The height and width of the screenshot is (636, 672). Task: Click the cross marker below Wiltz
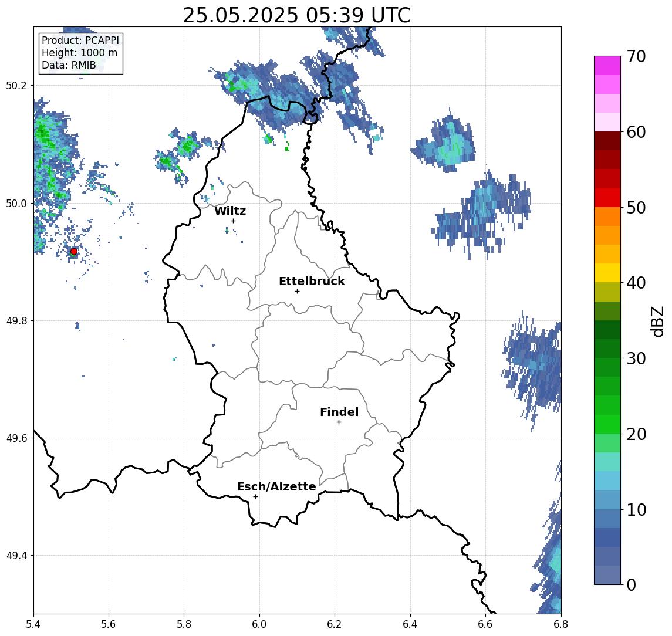coord(233,221)
